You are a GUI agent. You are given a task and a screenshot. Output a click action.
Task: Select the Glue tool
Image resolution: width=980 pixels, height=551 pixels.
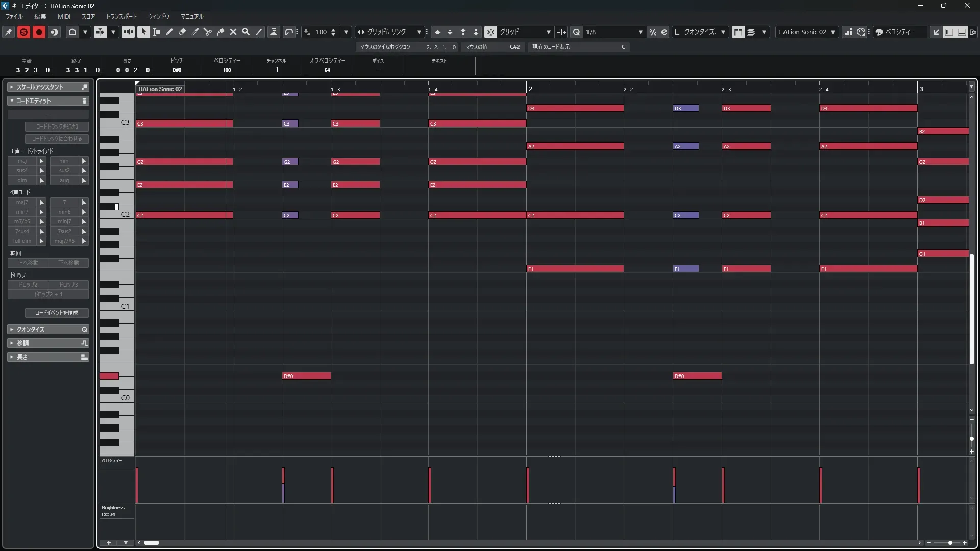(x=220, y=32)
